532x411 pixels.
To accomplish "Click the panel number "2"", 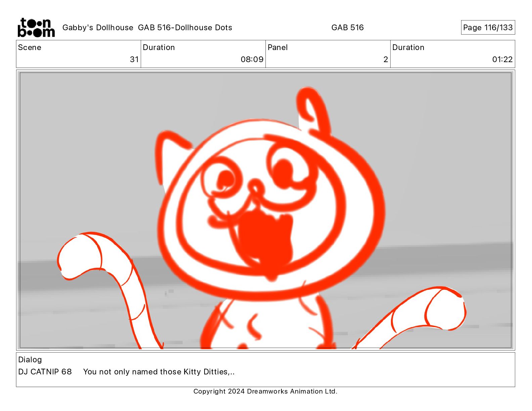I will coord(386,59).
